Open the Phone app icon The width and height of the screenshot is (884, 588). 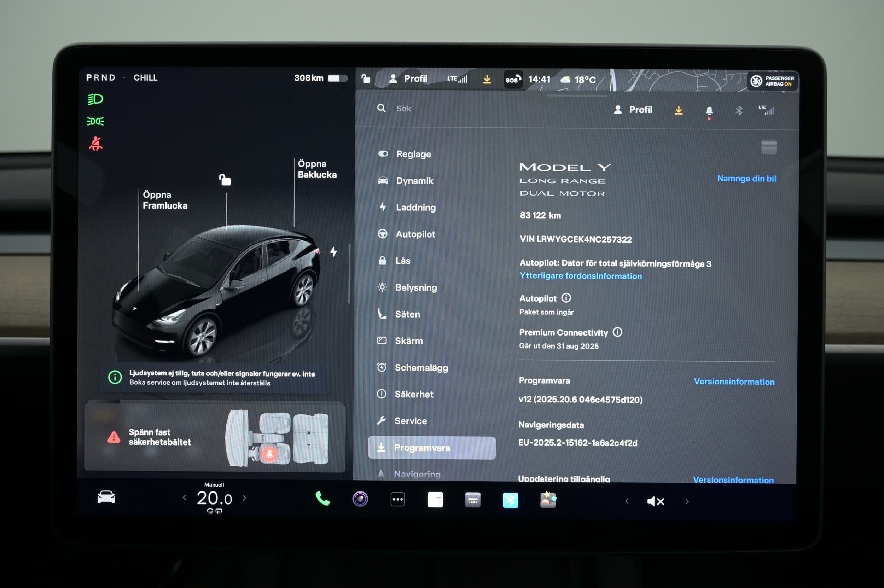[322, 499]
